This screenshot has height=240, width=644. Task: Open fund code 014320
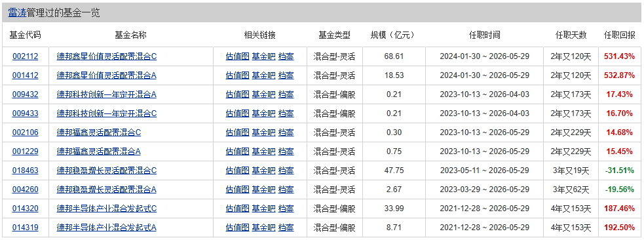(x=25, y=209)
